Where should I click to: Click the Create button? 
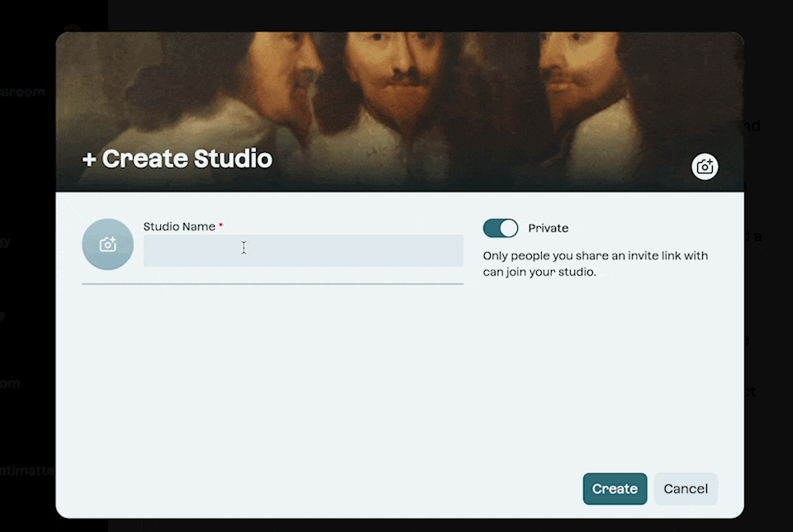615,488
